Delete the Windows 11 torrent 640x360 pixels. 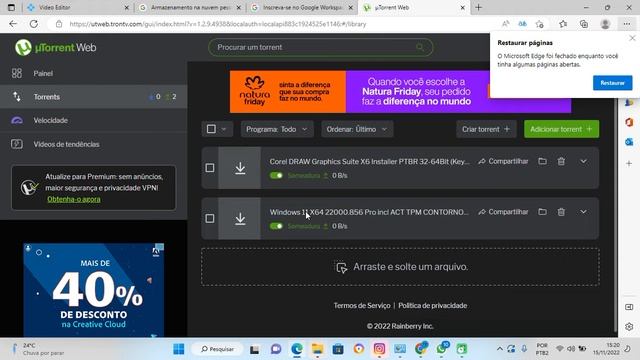561,212
